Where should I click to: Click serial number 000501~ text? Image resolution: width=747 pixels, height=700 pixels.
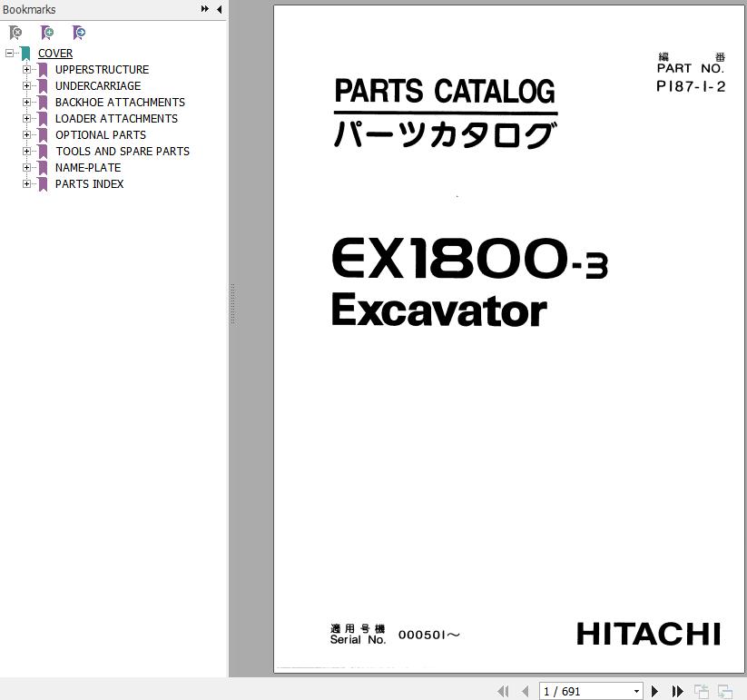point(428,635)
